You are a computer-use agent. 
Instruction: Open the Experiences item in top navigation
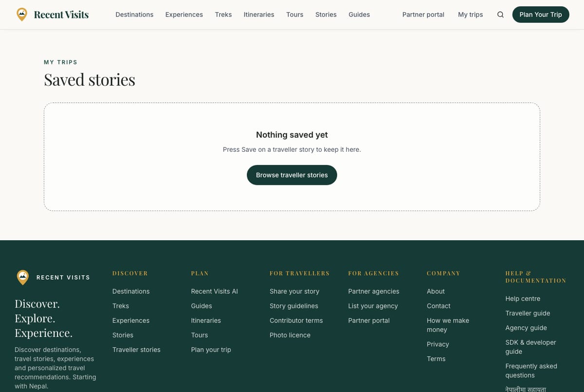184,15
